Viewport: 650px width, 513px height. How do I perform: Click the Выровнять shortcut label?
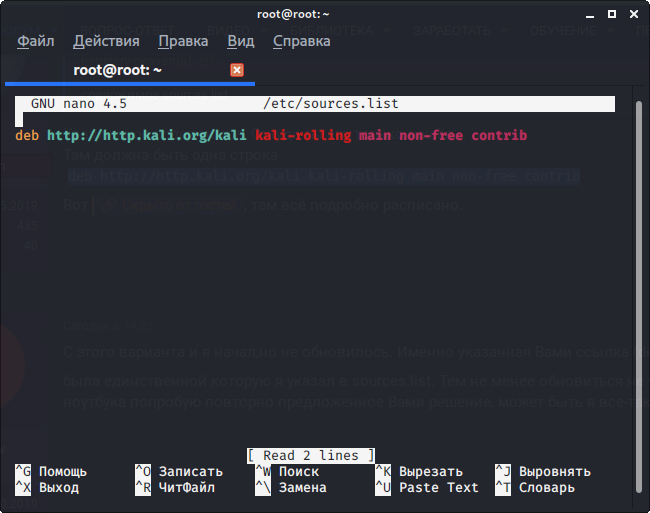554,471
